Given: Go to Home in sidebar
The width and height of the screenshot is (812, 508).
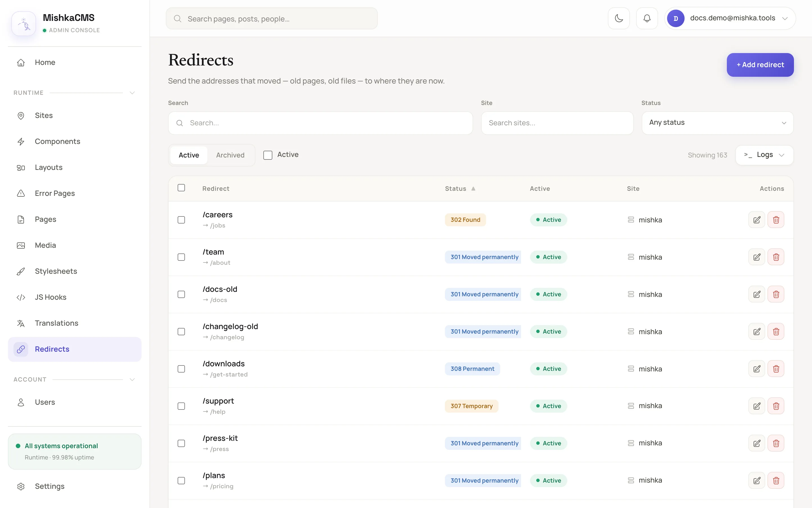Looking at the screenshot, I should 74,62.
